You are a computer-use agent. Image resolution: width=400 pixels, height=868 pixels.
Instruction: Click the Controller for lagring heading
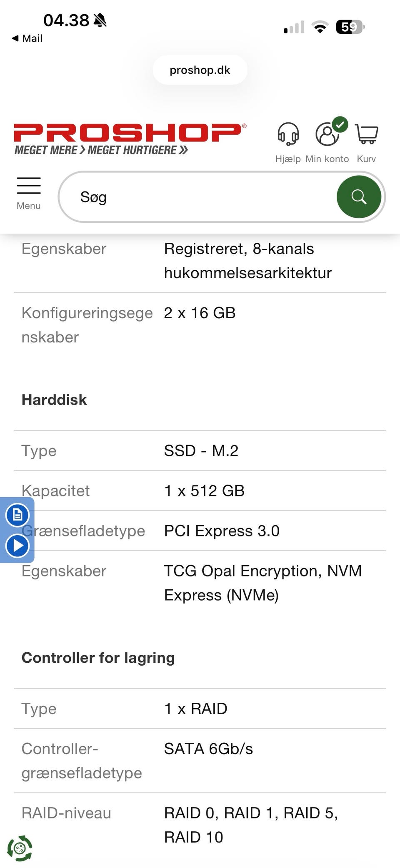pyautogui.click(x=98, y=658)
